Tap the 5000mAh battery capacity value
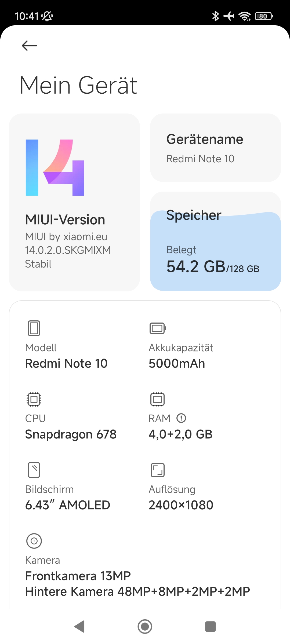Image resolution: width=290 pixels, height=644 pixels. click(x=177, y=363)
